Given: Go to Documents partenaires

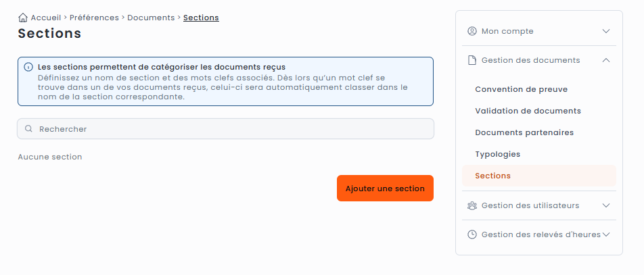Looking at the screenshot, I should (x=524, y=132).
